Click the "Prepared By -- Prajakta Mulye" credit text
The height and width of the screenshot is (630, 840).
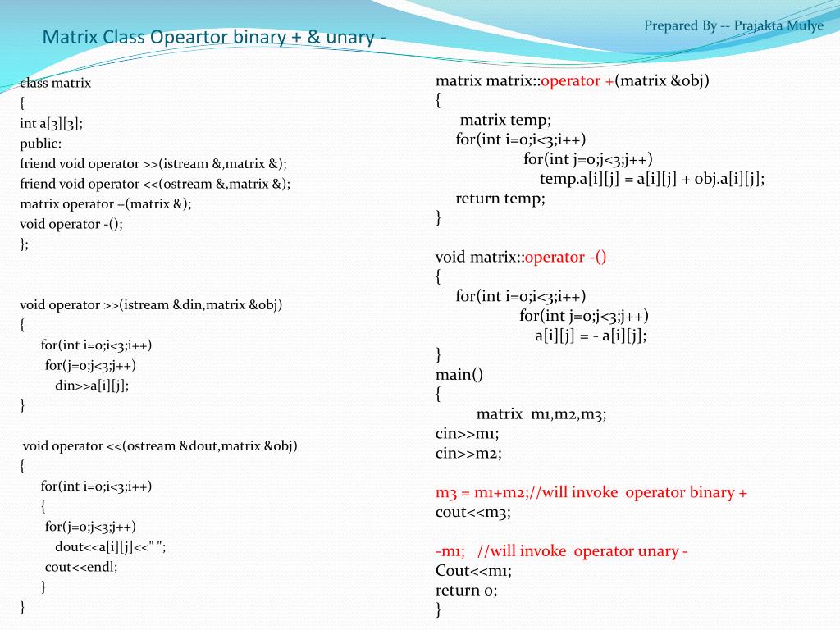(733, 25)
